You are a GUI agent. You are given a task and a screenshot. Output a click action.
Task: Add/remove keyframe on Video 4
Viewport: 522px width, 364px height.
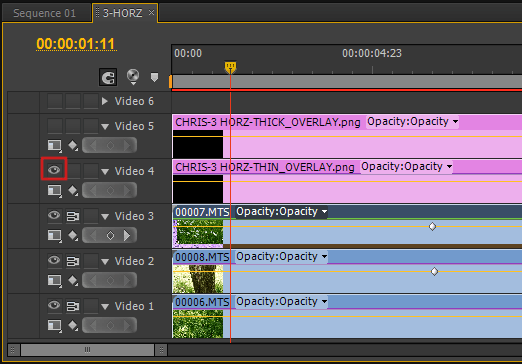click(x=110, y=190)
